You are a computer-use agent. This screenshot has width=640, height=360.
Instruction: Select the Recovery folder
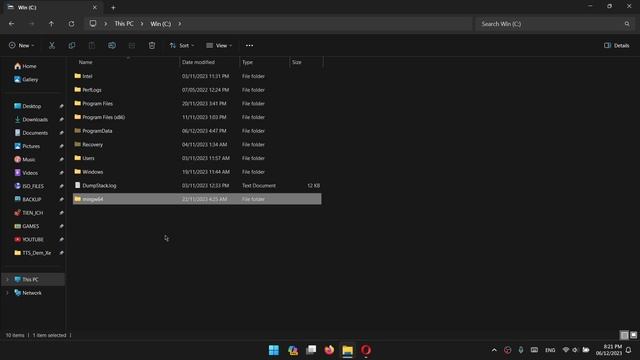point(197,144)
